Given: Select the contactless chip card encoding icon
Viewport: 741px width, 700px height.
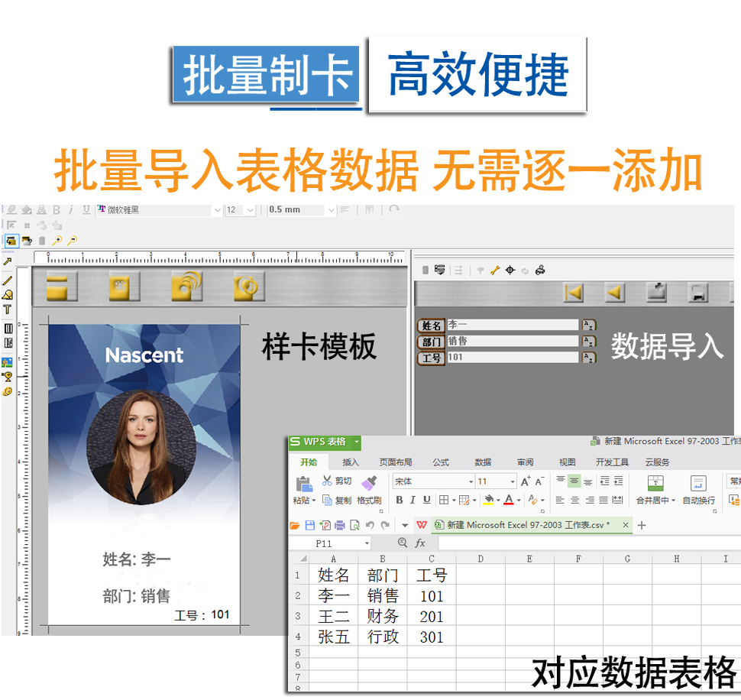Looking at the screenshot, I should click(x=186, y=287).
